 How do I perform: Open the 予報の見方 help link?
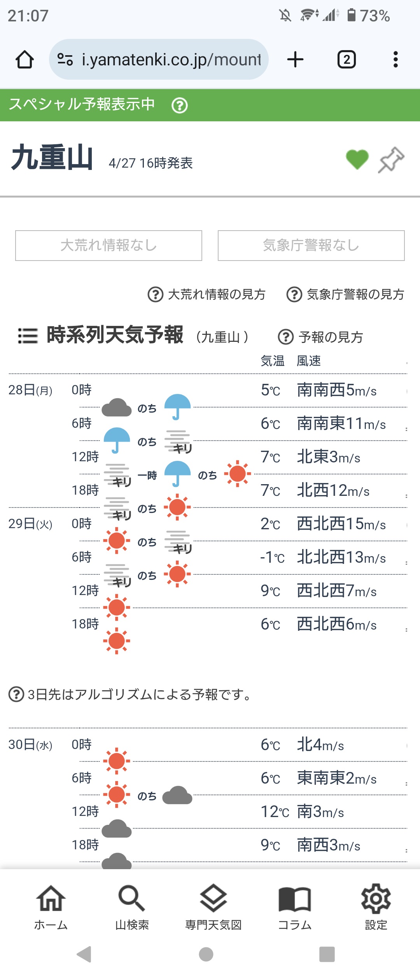(x=321, y=337)
